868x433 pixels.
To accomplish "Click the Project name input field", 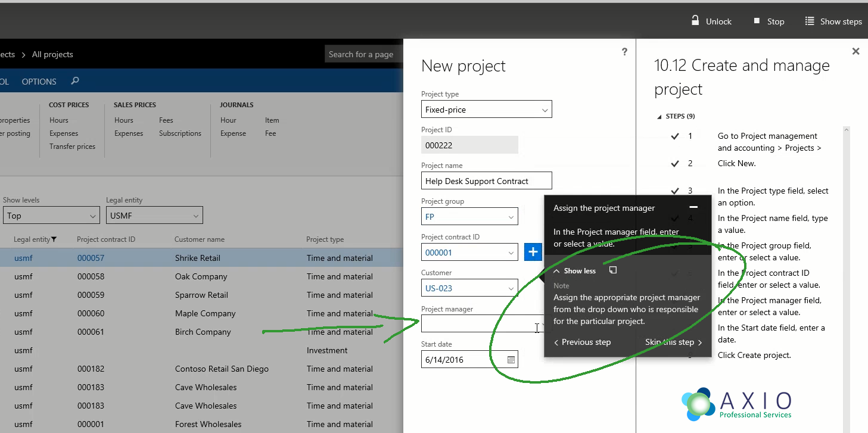I will click(x=486, y=181).
